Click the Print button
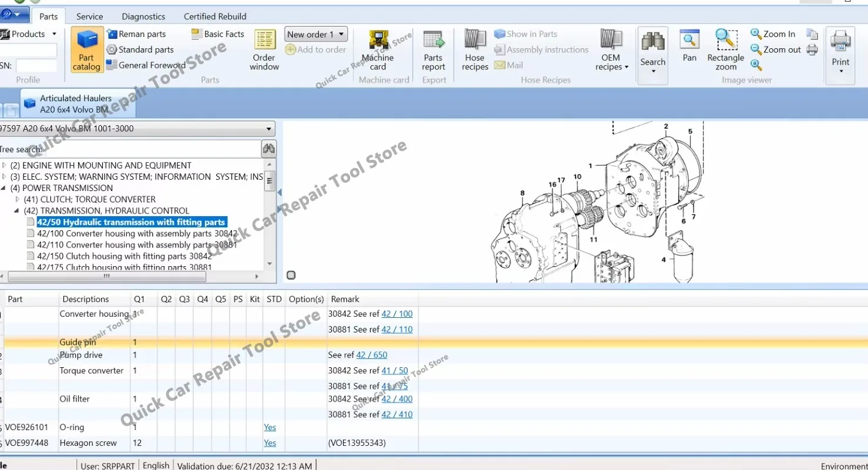This screenshot has width=868, height=470. [x=840, y=55]
